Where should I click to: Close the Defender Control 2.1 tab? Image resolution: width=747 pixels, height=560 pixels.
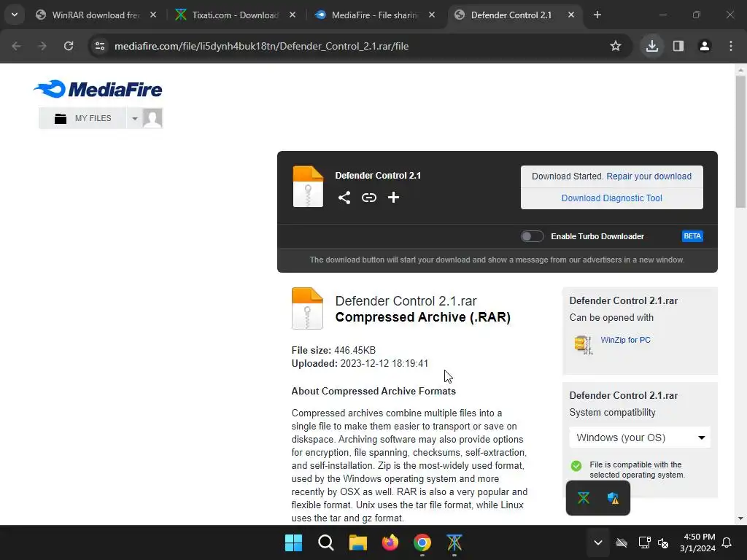pyautogui.click(x=571, y=15)
